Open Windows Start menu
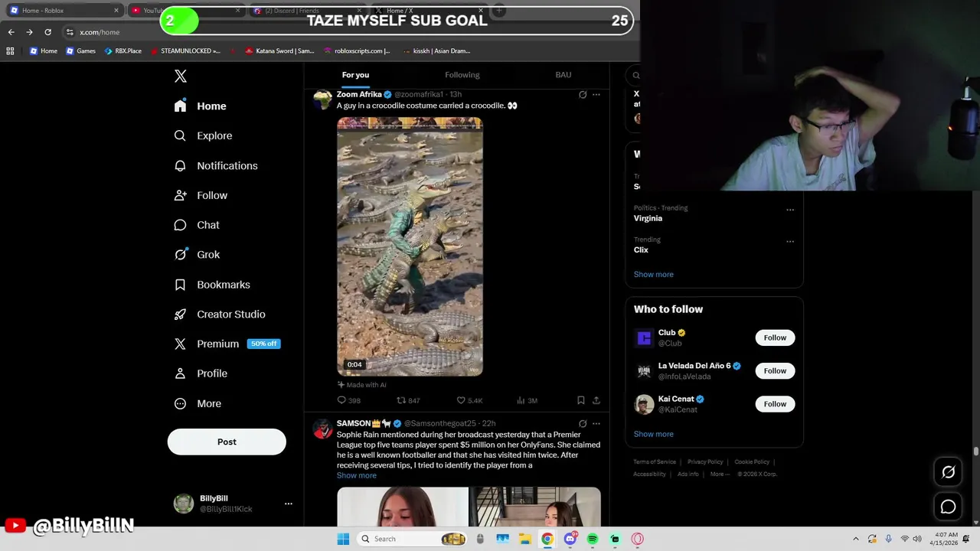Image resolution: width=980 pixels, height=551 pixels. pos(343,539)
